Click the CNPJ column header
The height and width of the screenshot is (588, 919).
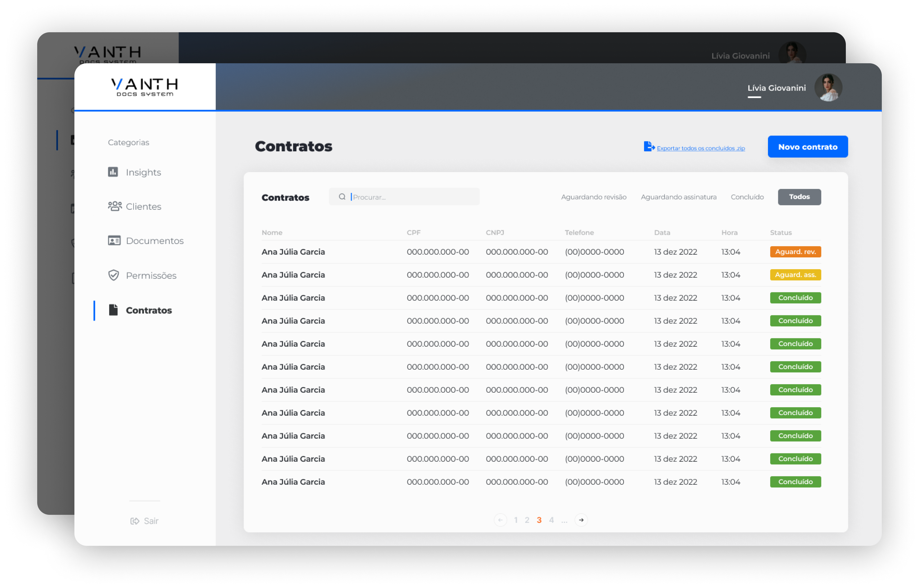point(495,233)
